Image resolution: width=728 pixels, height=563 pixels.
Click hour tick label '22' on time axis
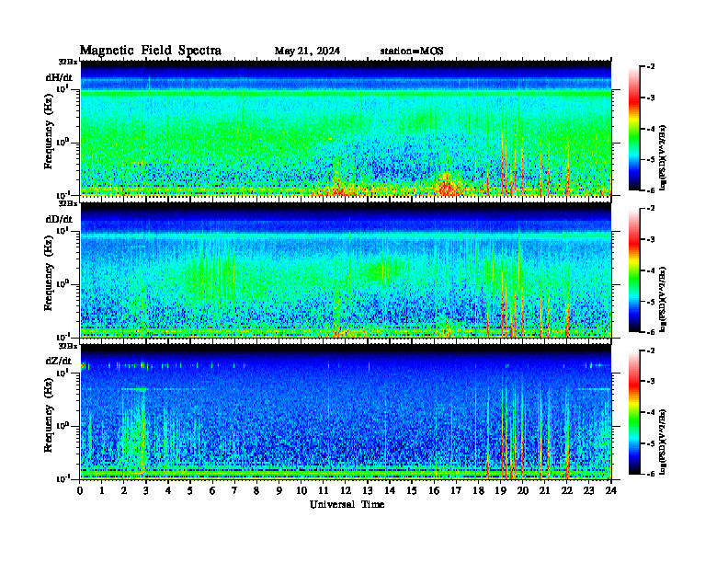coord(567,490)
